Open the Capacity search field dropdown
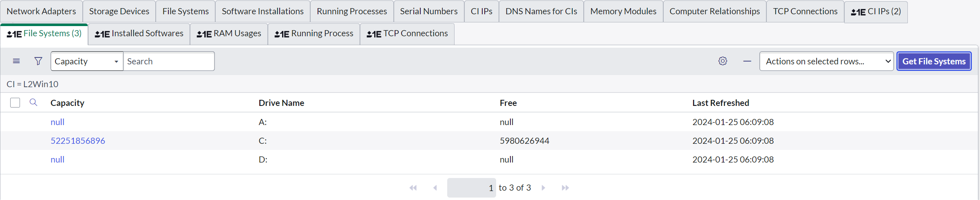The height and width of the screenshot is (200, 980). pyautogui.click(x=87, y=61)
